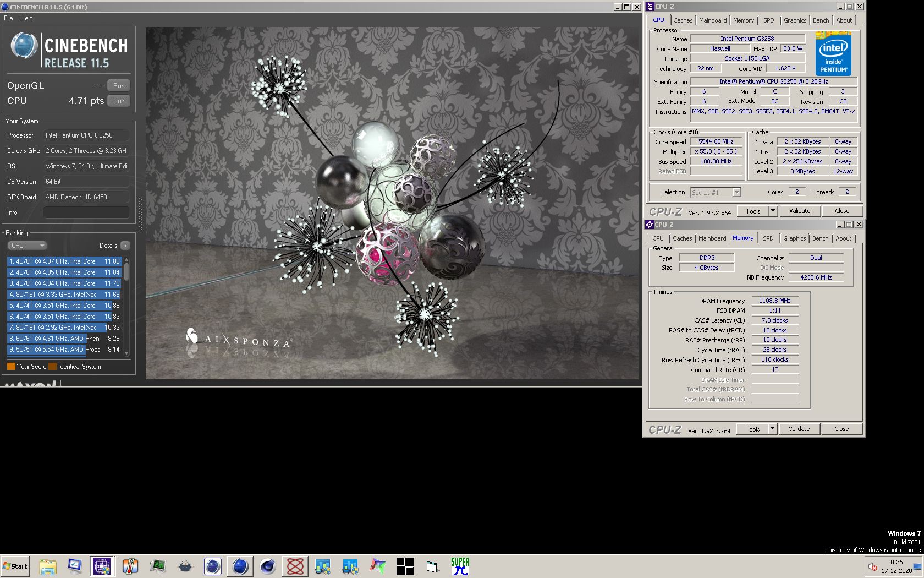Switch to Caches tab in top CPU-Z

click(x=683, y=20)
